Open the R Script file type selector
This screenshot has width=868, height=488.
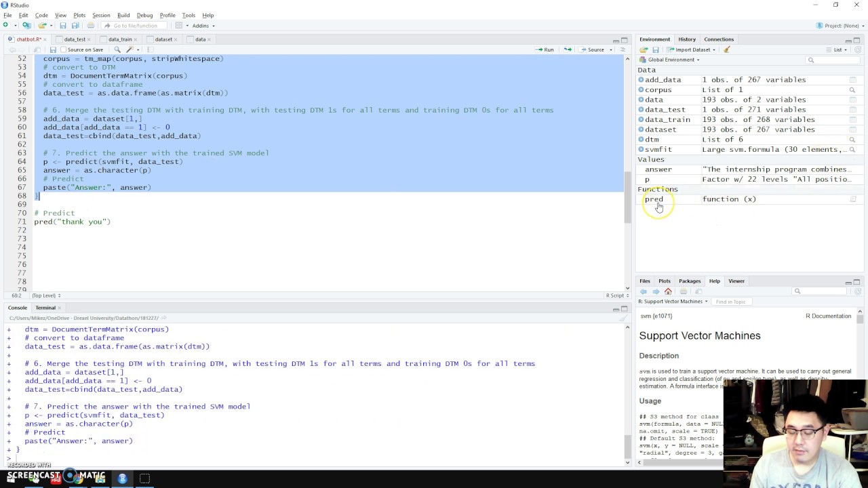(617, 296)
